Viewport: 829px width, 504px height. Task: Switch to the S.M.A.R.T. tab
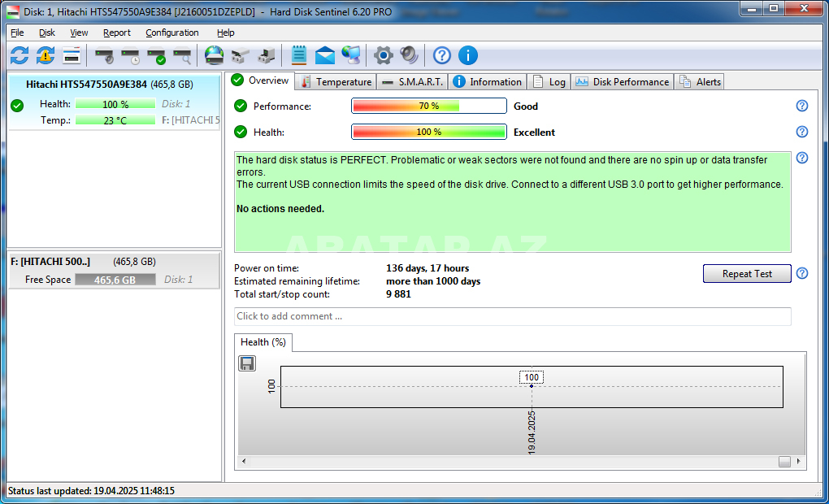click(412, 82)
